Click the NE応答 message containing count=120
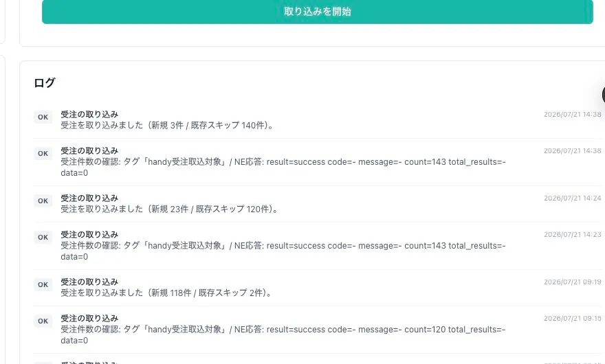 [x=283, y=334]
